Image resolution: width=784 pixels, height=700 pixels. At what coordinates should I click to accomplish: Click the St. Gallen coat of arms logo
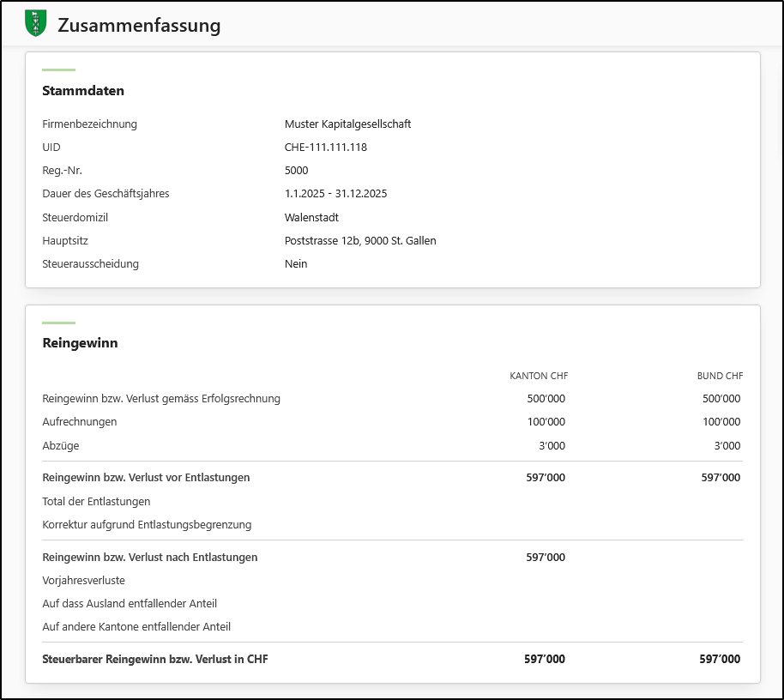(x=36, y=24)
